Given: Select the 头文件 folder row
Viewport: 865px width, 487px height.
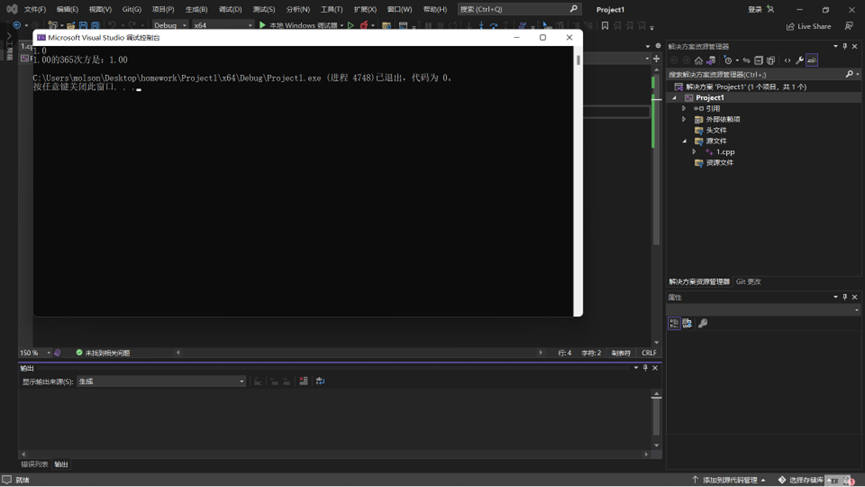Looking at the screenshot, I should point(764,130).
